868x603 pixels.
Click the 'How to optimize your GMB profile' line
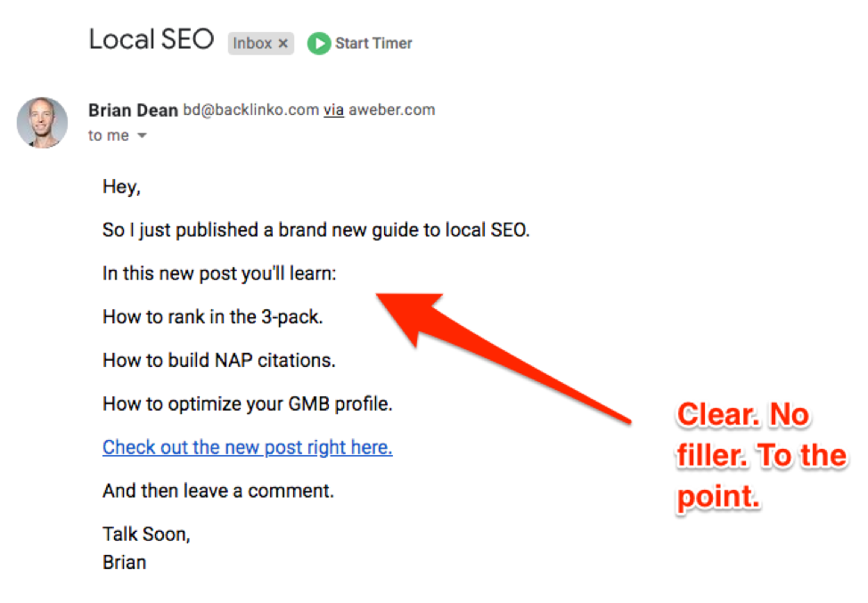248,403
